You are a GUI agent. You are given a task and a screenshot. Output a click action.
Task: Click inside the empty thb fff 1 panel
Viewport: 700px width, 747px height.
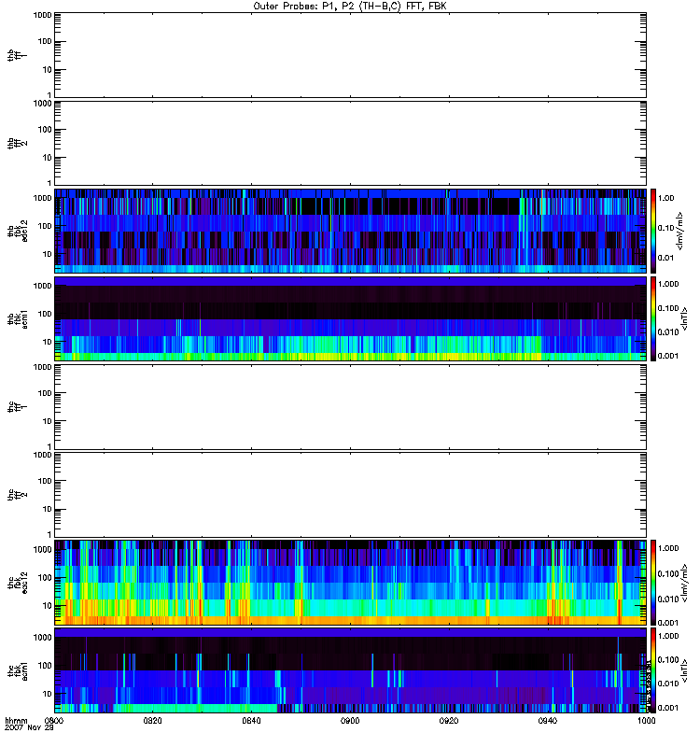click(350, 54)
